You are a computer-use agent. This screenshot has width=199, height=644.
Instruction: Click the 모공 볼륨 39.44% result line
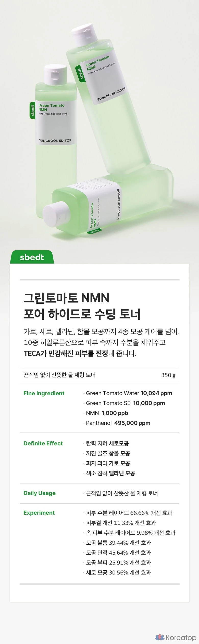coord(118,543)
